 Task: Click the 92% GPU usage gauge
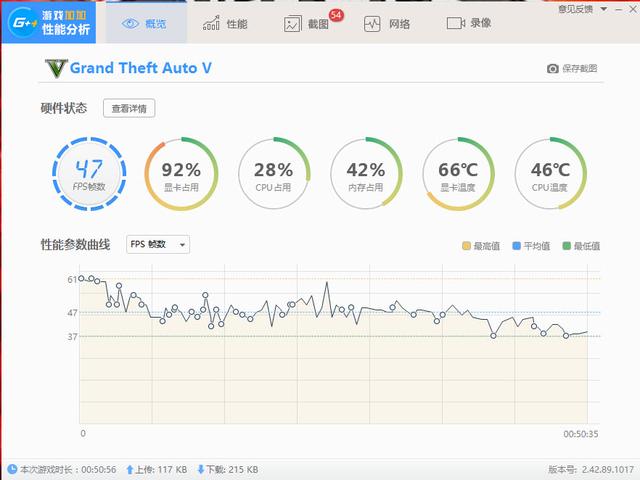pyautogui.click(x=181, y=174)
